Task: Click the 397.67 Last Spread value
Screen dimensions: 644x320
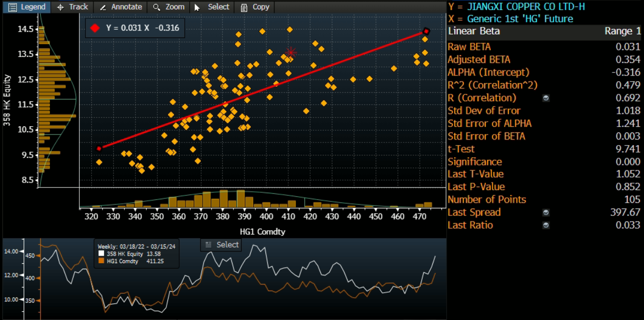Action: click(x=625, y=212)
